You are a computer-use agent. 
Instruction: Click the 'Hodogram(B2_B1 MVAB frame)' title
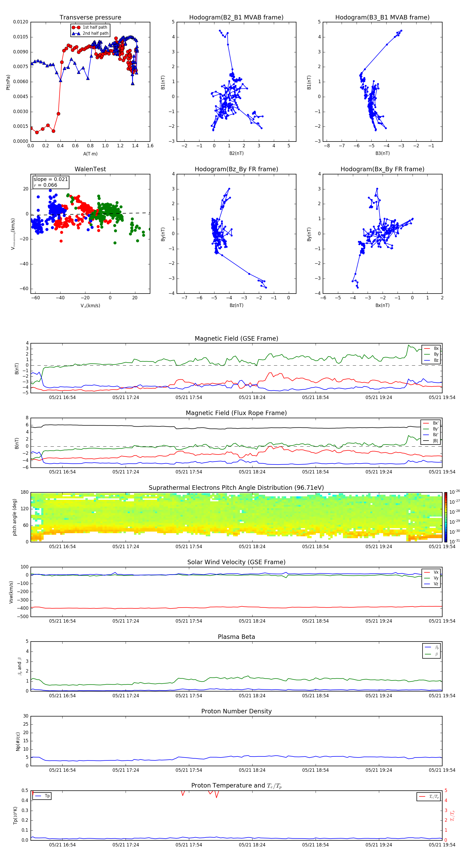coord(236,17)
